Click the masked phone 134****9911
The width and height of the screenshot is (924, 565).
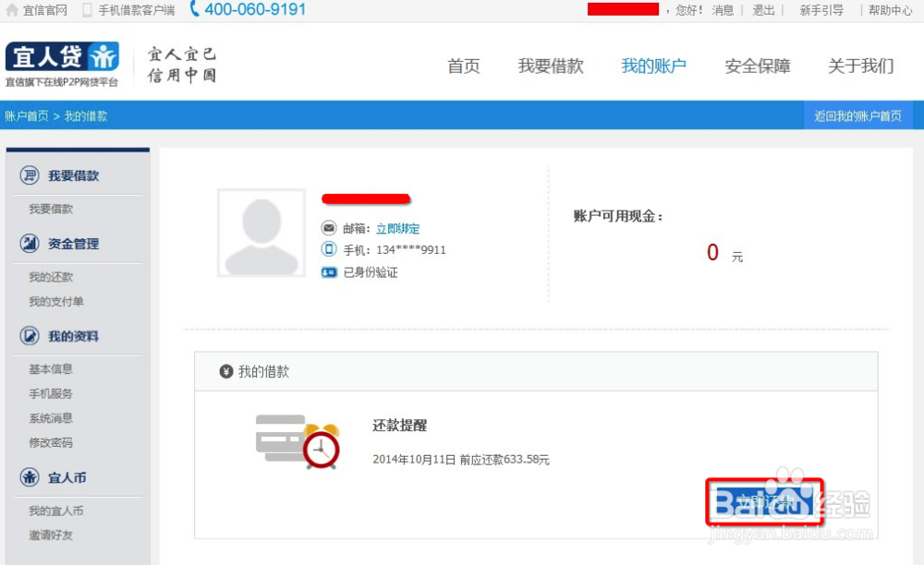pos(411,250)
